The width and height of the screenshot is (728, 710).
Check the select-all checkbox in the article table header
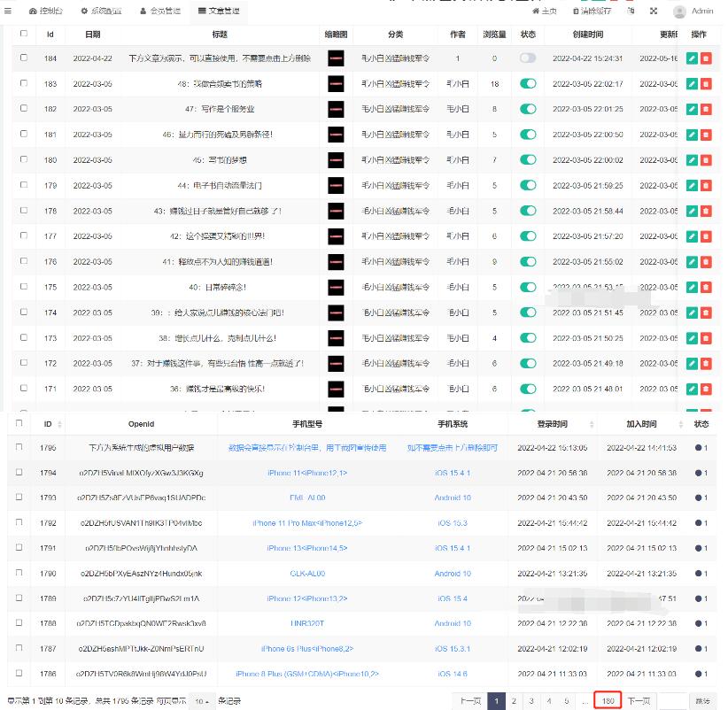point(24,34)
